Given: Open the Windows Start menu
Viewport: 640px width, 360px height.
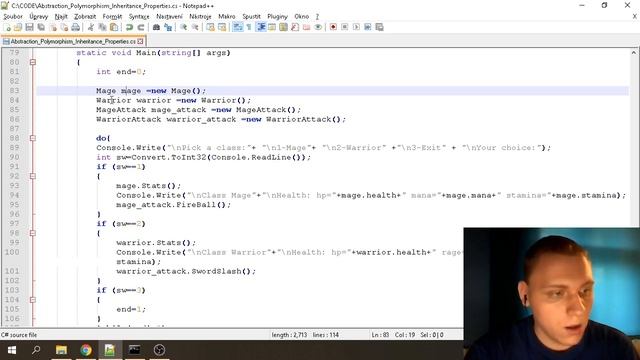Looking at the screenshot, I should [12, 350].
